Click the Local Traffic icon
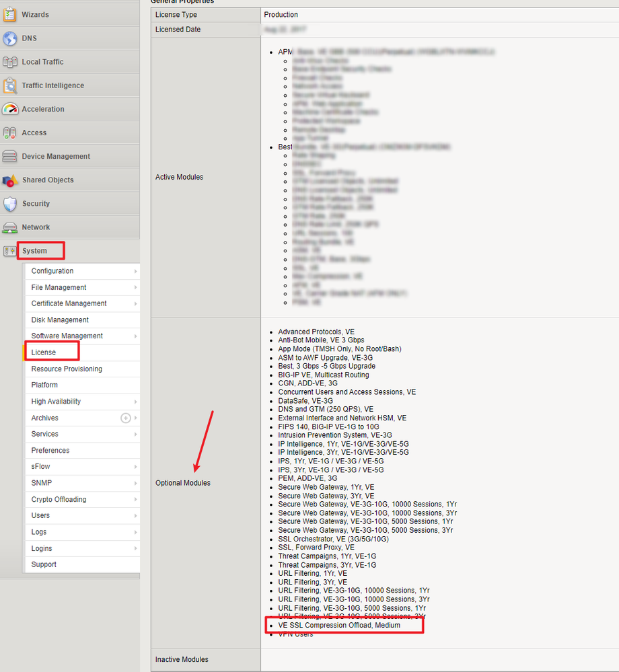619x672 pixels. click(9, 62)
